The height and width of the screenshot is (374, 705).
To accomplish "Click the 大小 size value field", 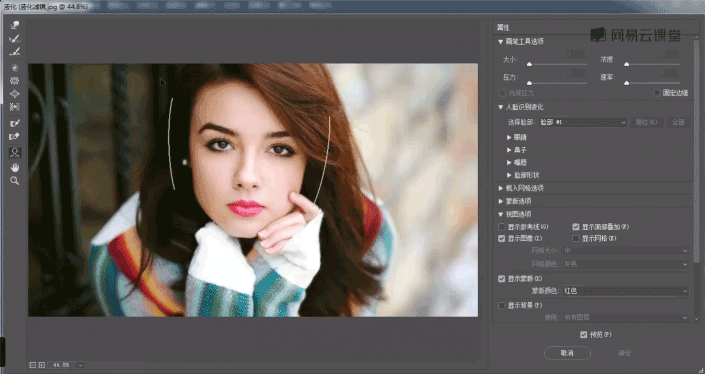I will point(576,54).
